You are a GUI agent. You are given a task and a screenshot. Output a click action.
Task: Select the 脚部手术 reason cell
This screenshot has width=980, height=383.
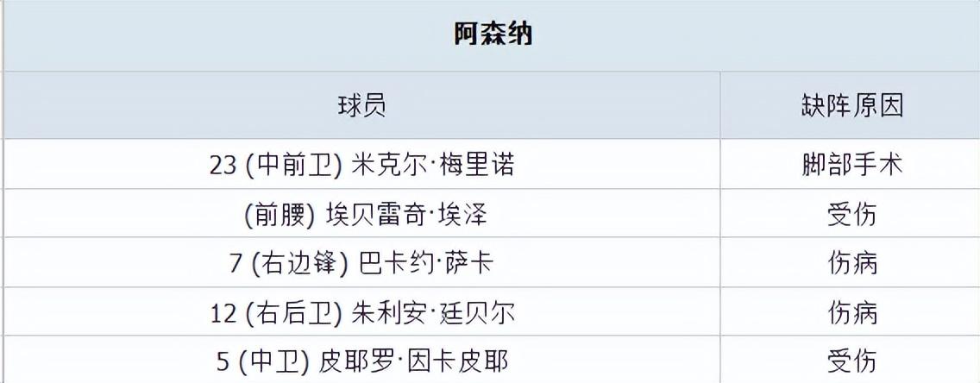pos(851,165)
